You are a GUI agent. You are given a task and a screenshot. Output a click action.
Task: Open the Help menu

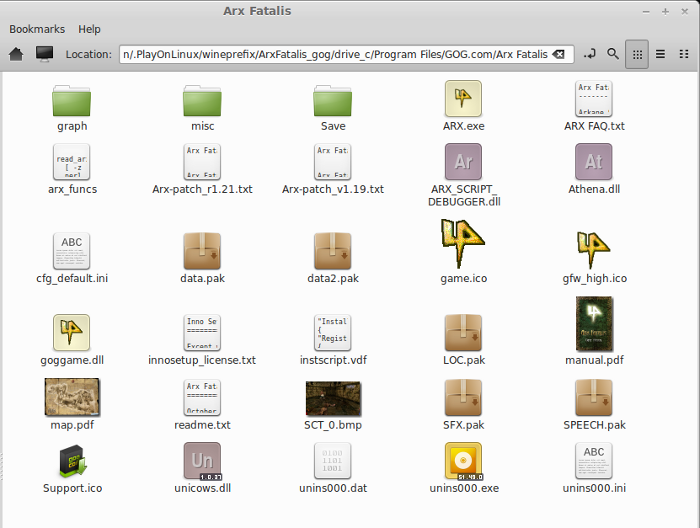(x=89, y=29)
